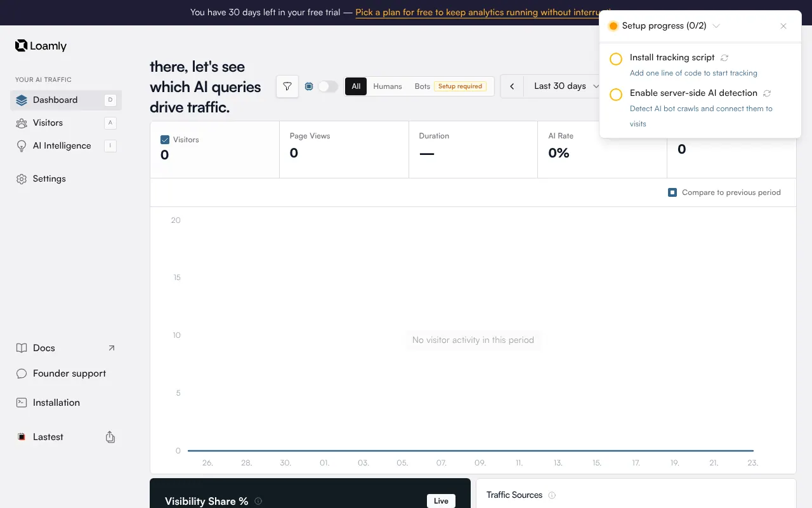The height and width of the screenshot is (508, 812).
Task: Open Dashboard via its stacked layers icon
Action: (x=22, y=100)
